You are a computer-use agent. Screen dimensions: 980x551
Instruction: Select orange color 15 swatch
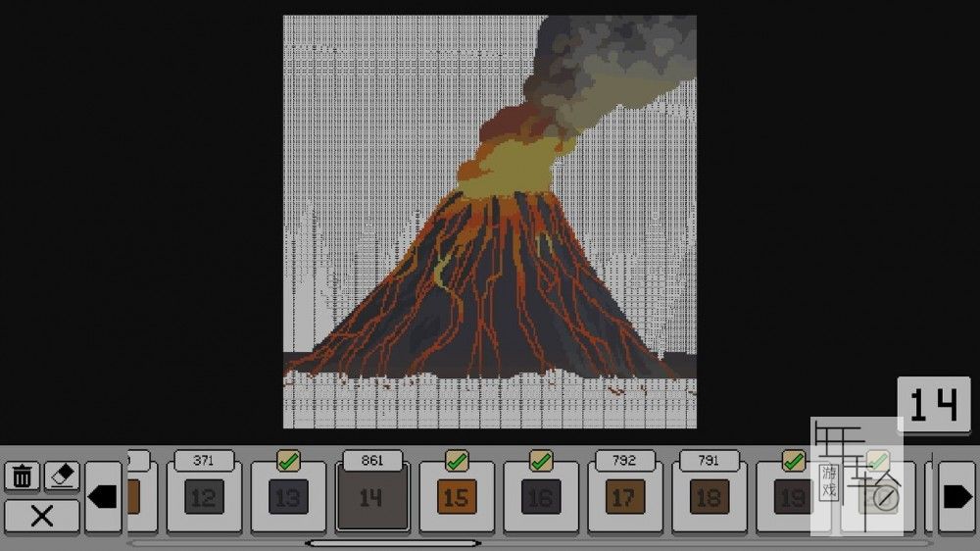[x=456, y=497]
